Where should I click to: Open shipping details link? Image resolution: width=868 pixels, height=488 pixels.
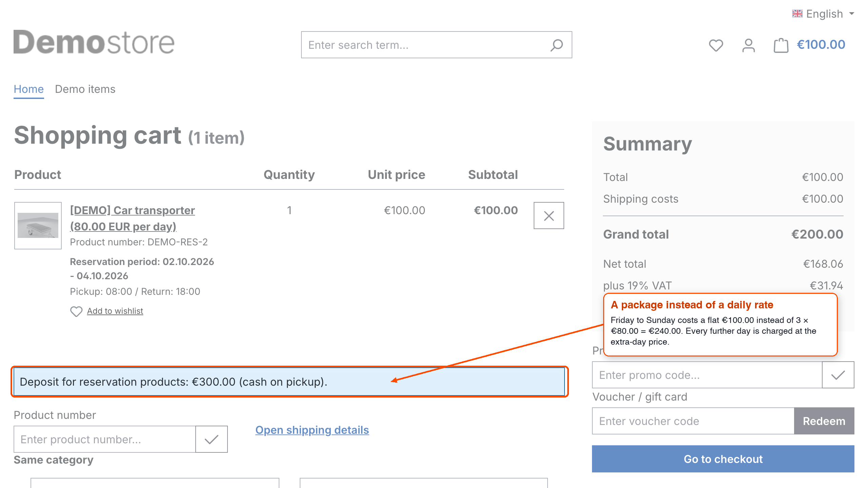(312, 430)
